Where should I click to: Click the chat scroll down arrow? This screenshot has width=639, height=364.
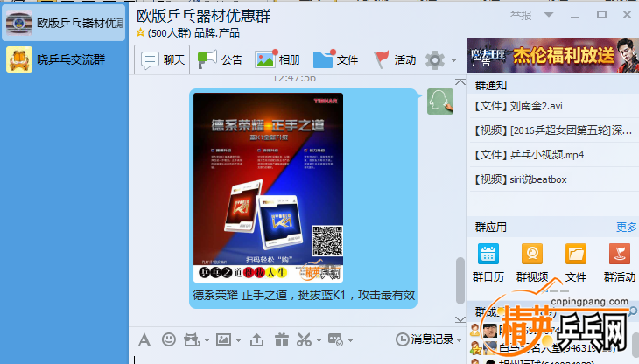[460, 319]
